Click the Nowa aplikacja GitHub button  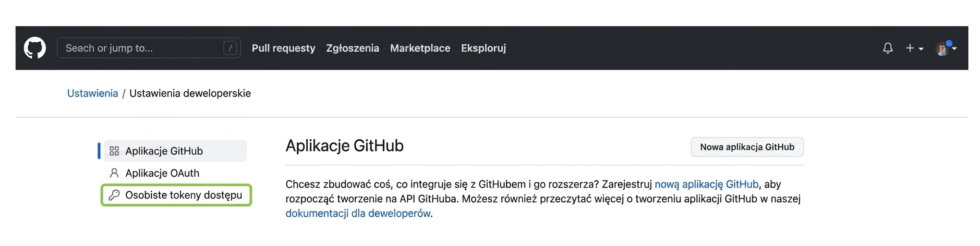(x=747, y=147)
